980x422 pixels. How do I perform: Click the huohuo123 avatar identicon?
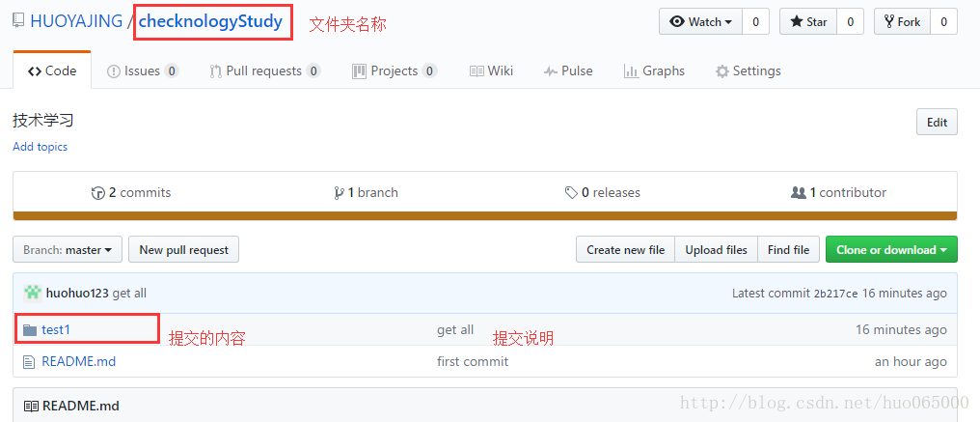[33, 293]
